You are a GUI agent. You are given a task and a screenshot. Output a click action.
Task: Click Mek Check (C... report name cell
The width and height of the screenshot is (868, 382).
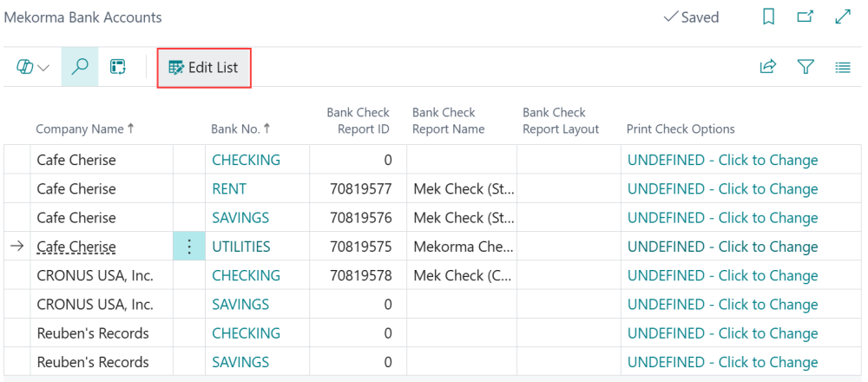tap(463, 275)
